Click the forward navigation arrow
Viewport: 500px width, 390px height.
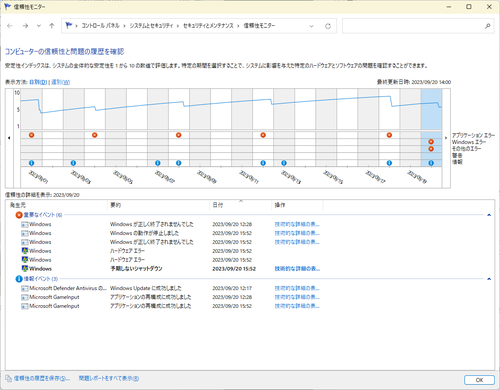pos(25,26)
